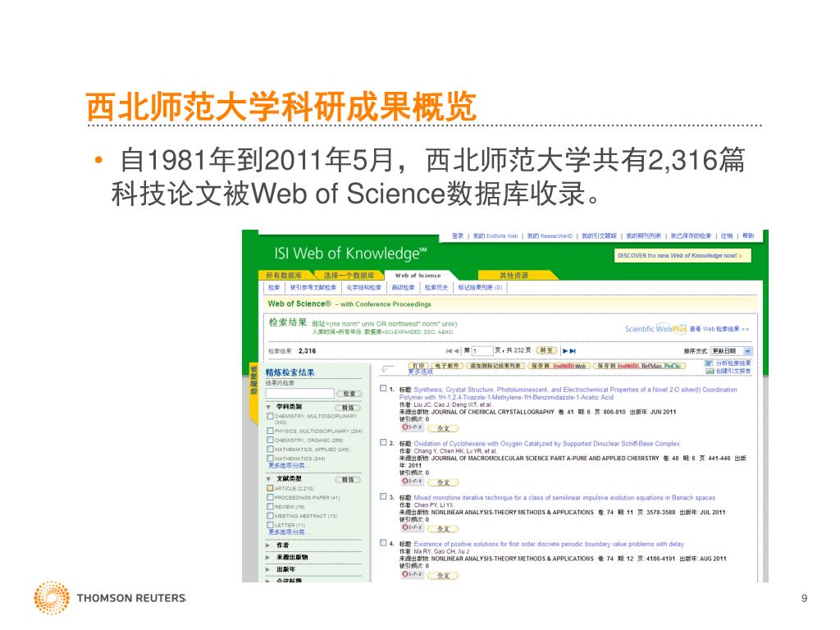Open the 所有数据库 tab
Image resolution: width=840 pixels, height=630 pixels.
284,275
